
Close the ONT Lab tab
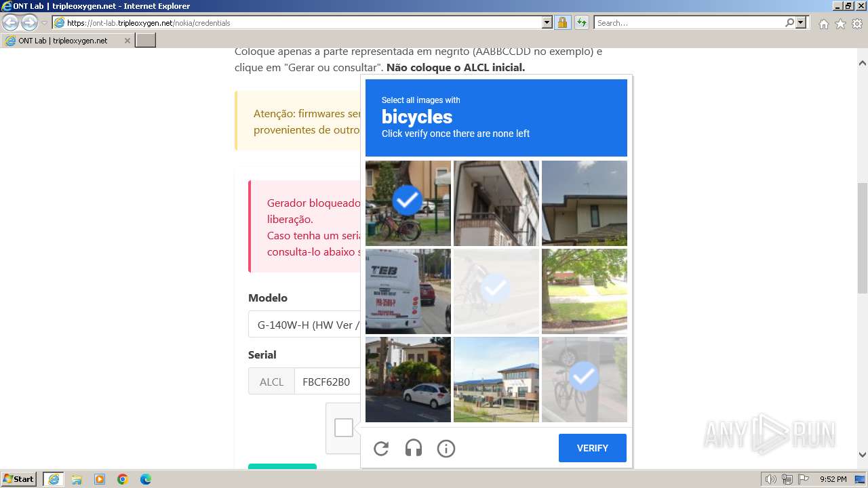pyautogui.click(x=127, y=41)
